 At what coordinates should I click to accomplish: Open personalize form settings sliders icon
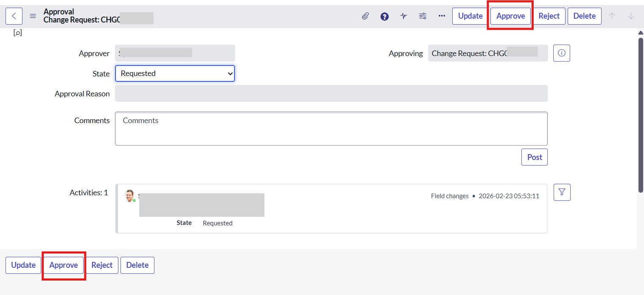423,16
